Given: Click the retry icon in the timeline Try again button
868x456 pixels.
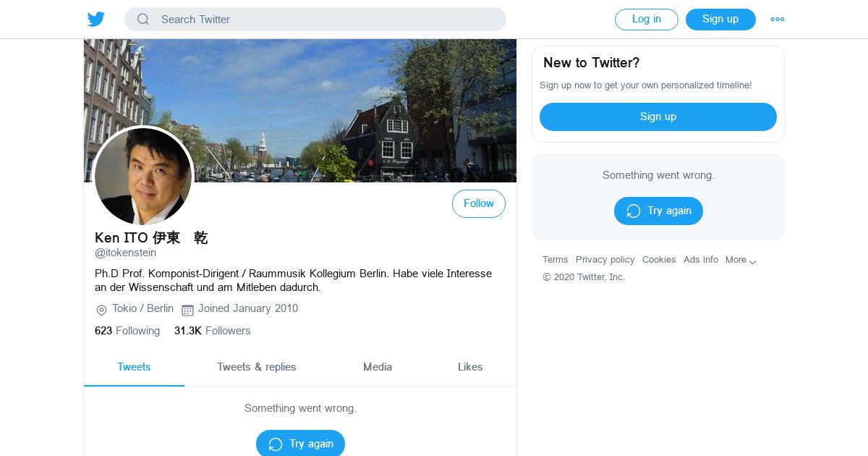Looking at the screenshot, I should 276,444.
